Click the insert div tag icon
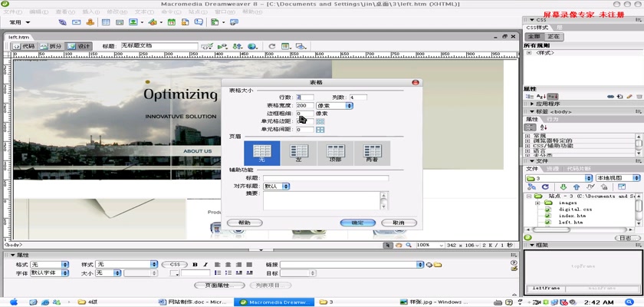The width and height of the screenshot is (644, 307). pos(120,22)
